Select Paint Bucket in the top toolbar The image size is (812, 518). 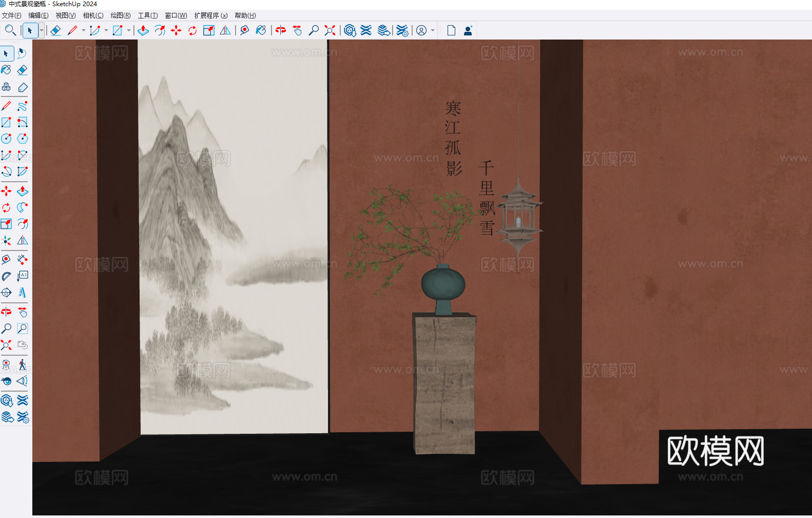[261, 30]
